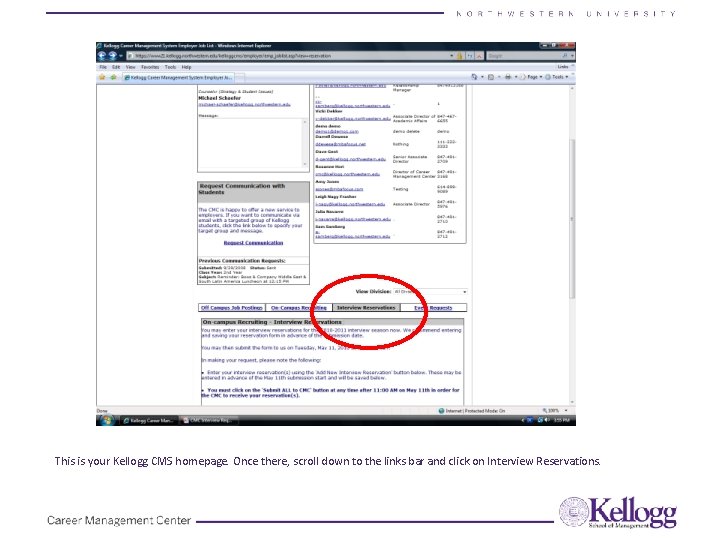Click the taskbar clock
720x540 pixels.
click(562, 420)
